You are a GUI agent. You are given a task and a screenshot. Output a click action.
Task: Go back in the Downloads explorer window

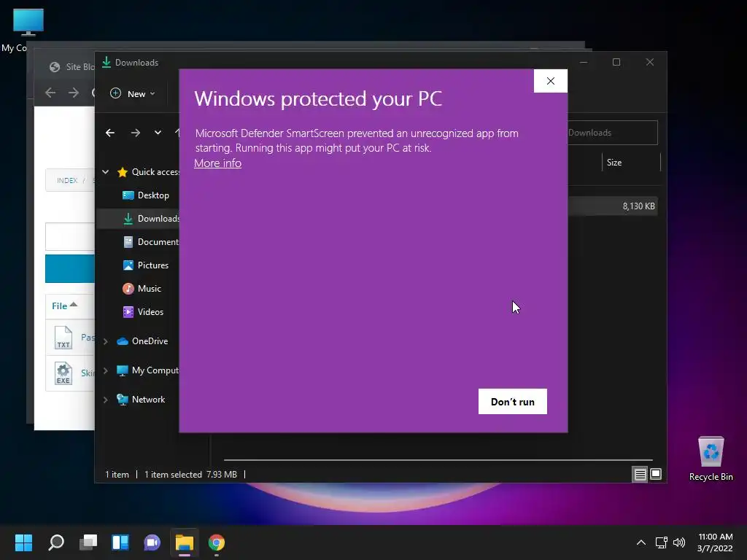click(x=110, y=133)
